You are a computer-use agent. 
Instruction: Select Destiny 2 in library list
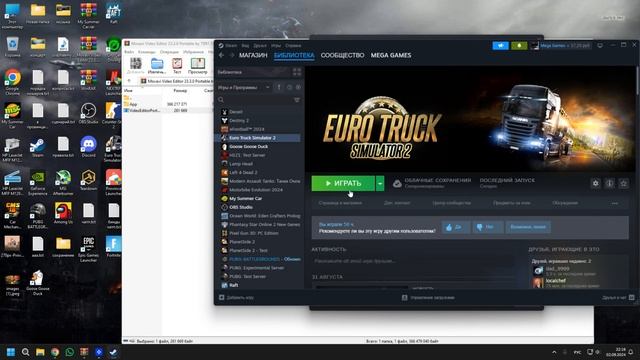[x=239, y=120]
